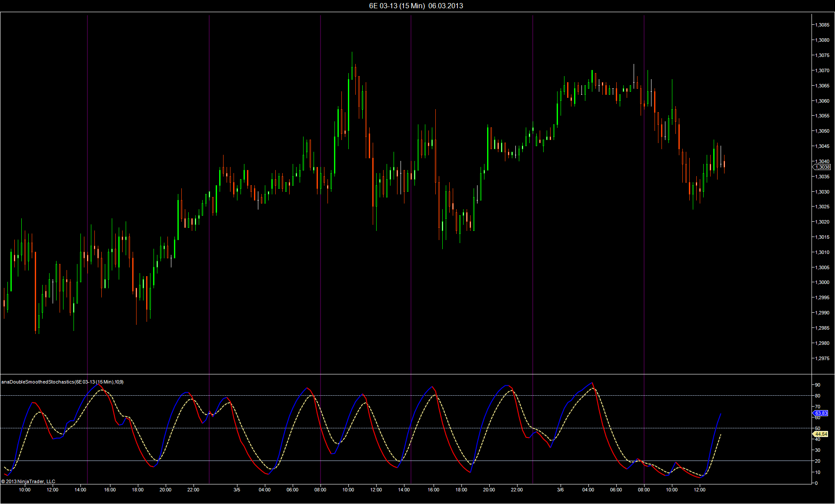This screenshot has width=835, height=504.
Task: Select the 80 level on the stochastics scale
Action: [818, 396]
